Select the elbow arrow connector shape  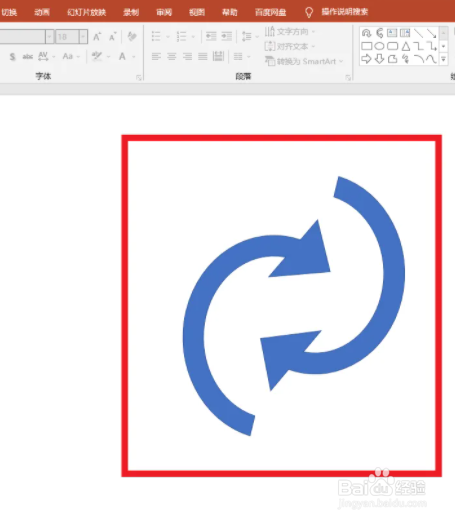click(x=431, y=46)
